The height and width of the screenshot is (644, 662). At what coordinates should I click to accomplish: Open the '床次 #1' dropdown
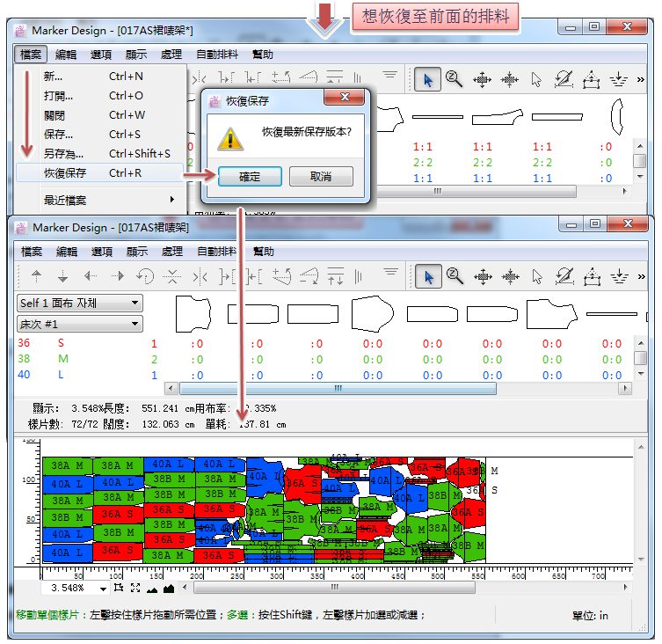(79, 324)
